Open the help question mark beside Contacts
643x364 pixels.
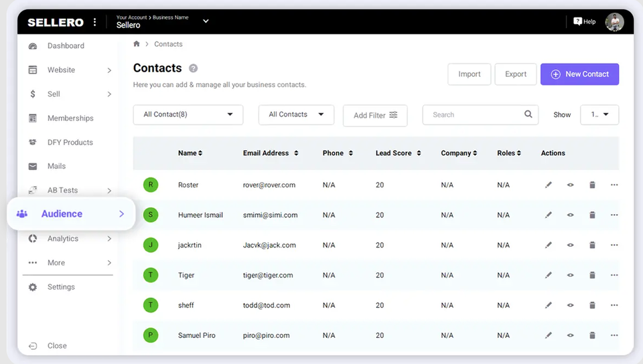pos(193,68)
